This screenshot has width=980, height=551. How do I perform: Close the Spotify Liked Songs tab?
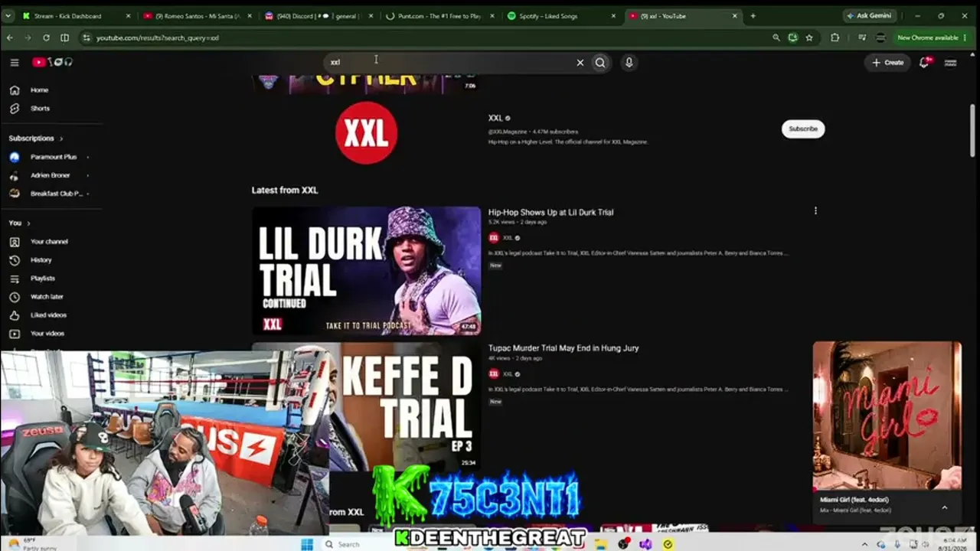tap(614, 15)
